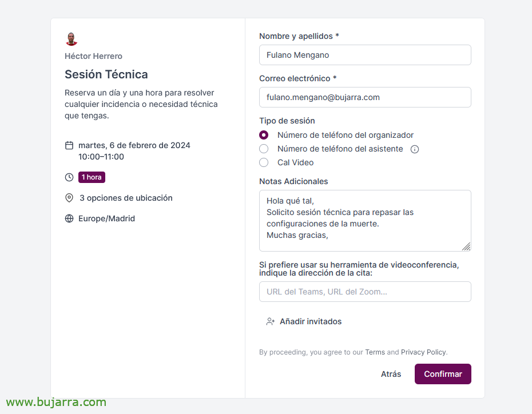Focus the Correo electrónico field
This screenshot has width=532, height=414.
click(365, 97)
